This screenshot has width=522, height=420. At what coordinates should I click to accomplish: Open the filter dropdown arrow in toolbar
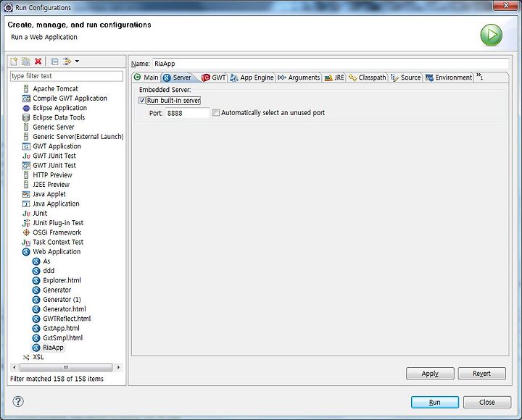(78, 61)
